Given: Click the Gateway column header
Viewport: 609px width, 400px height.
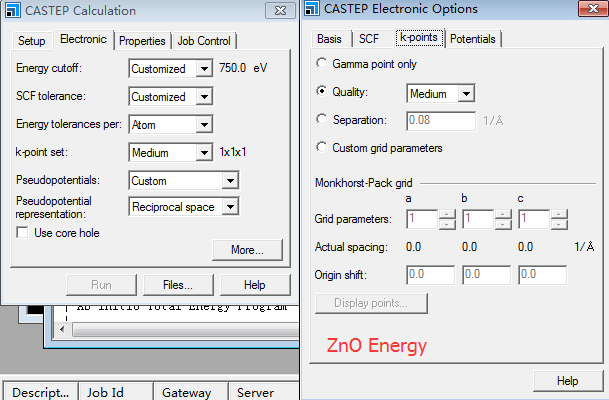Looking at the screenshot, I should pos(191,391).
